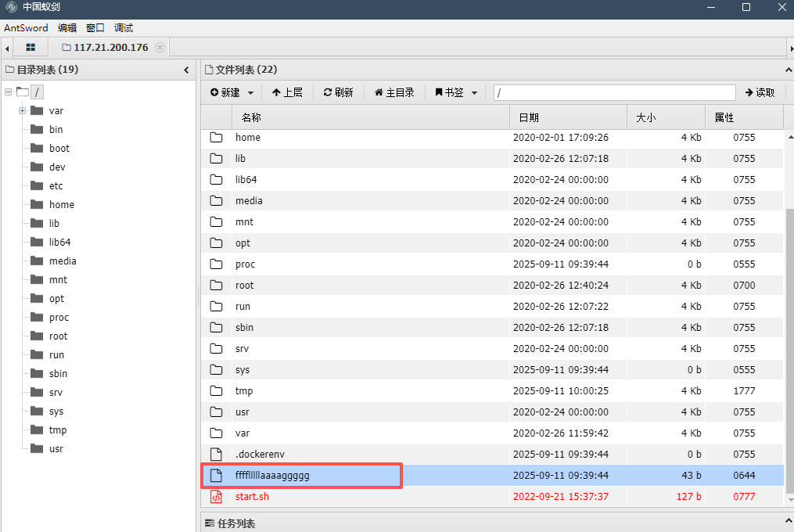The height and width of the screenshot is (532, 794).
Task: Open the 书签 bookmarks dropdown
Action: pyautogui.click(x=456, y=92)
